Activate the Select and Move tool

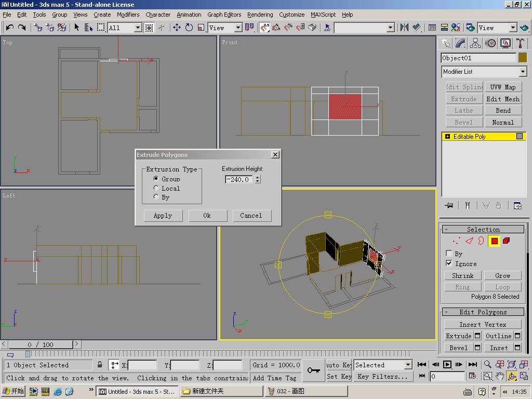(x=177, y=28)
